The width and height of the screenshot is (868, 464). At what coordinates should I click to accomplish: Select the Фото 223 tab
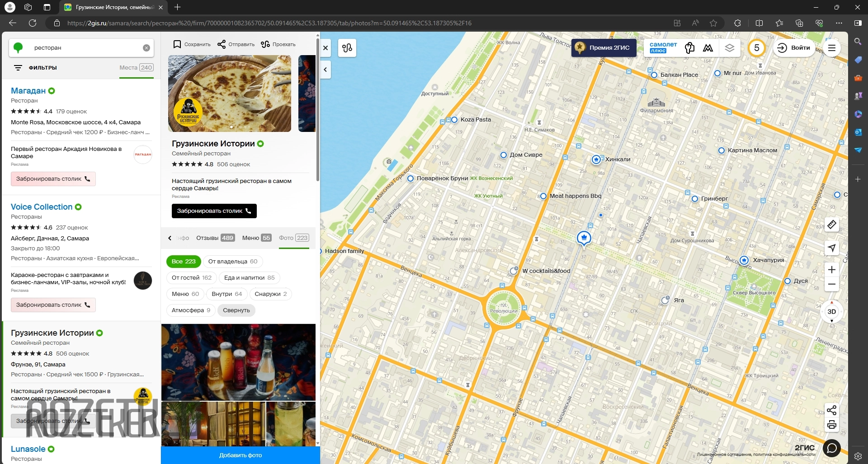pyautogui.click(x=294, y=238)
